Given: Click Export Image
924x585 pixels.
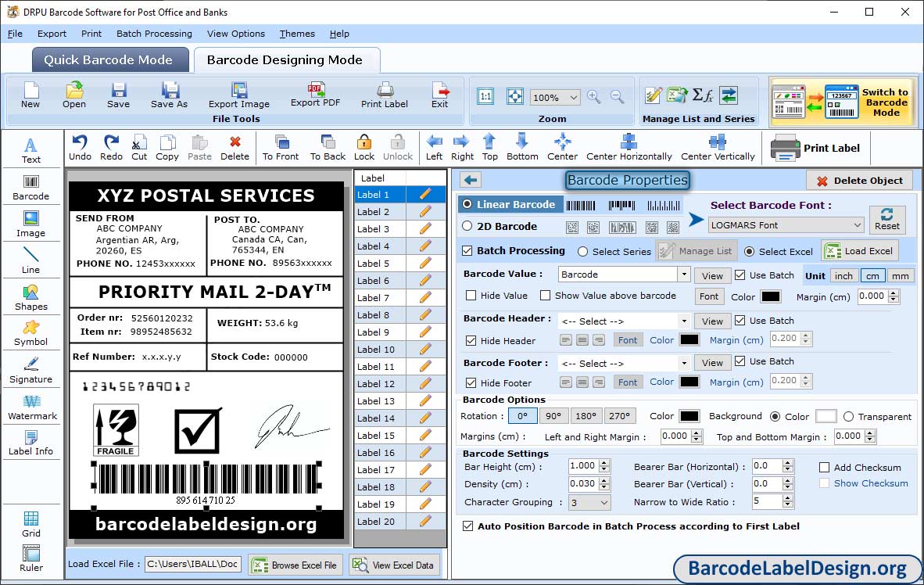Looking at the screenshot, I should [x=239, y=95].
